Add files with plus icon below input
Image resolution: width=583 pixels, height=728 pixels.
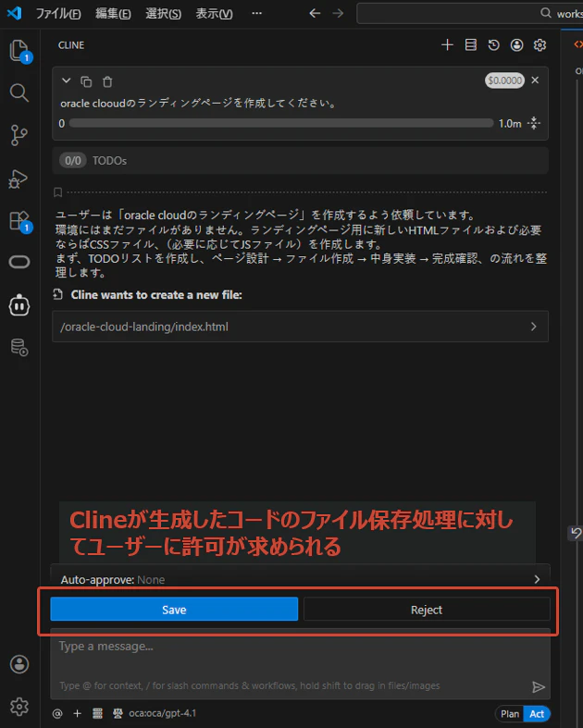click(x=77, y=713)
